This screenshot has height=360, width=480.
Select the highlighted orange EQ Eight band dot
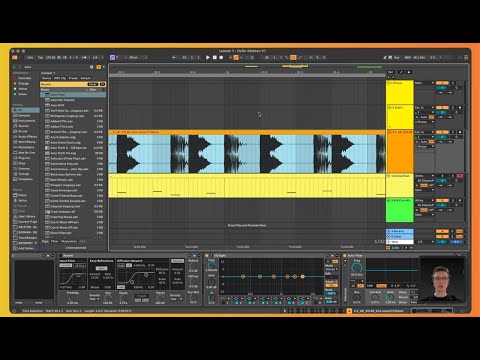(303, 276)
